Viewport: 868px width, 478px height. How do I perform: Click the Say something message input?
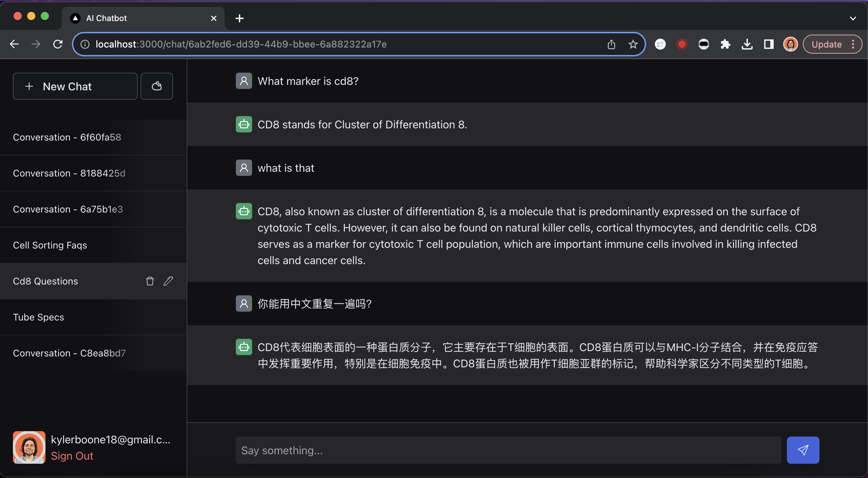508,450
